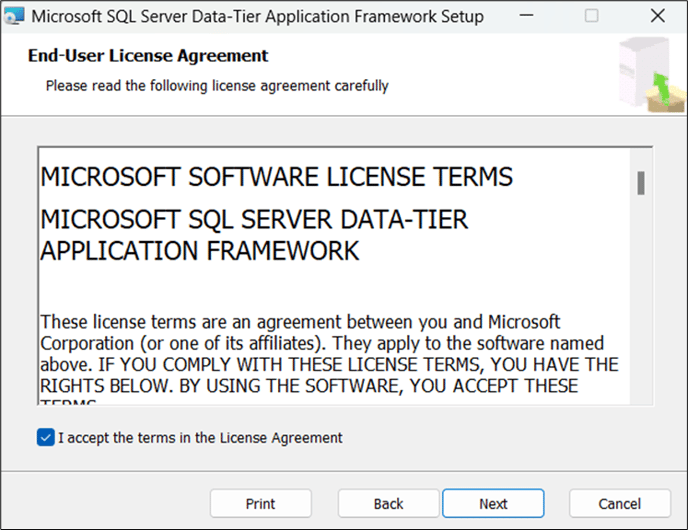Click the End-User License Agreement heading
This screenshot has height=530, width=688.
[x=148, y=56]
